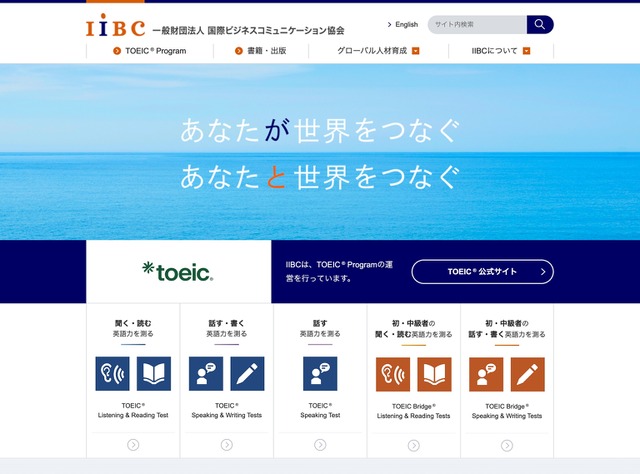640x474 pixels.
Task: Click arrow circle under TOEIC Speaking & Writing Tests
Action: pos(227,445)
